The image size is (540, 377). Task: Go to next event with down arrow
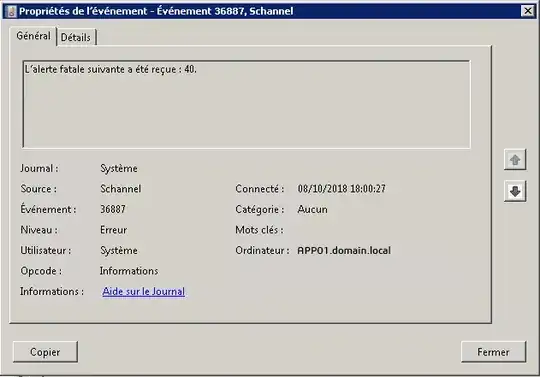tap(515, 191)
